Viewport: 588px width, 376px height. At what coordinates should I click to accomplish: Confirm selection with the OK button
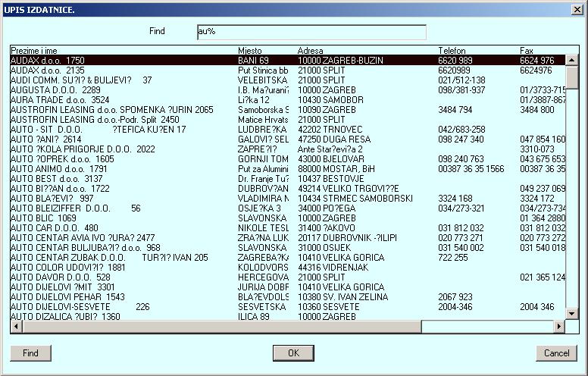(x=294, y=353)
